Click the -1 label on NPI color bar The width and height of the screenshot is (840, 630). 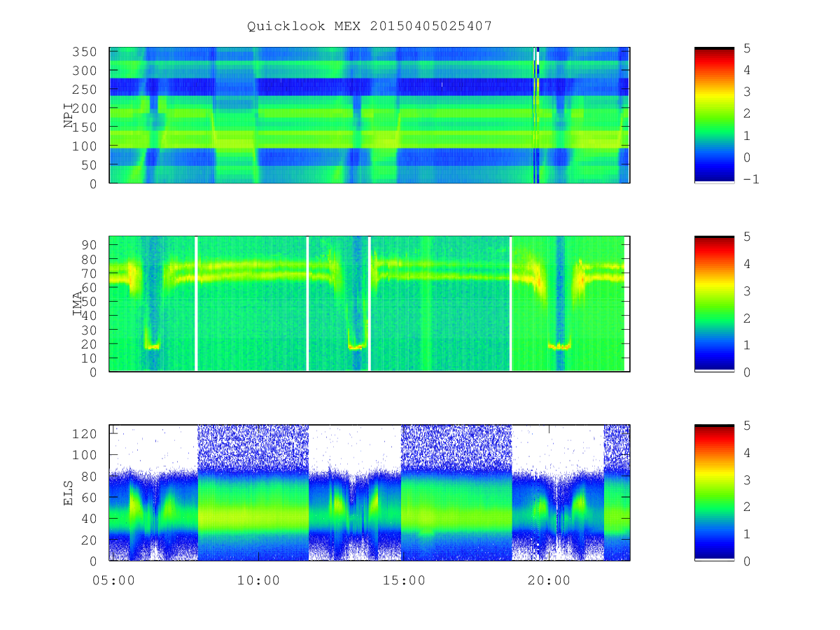pyautogui.click(x=752, y=179)
